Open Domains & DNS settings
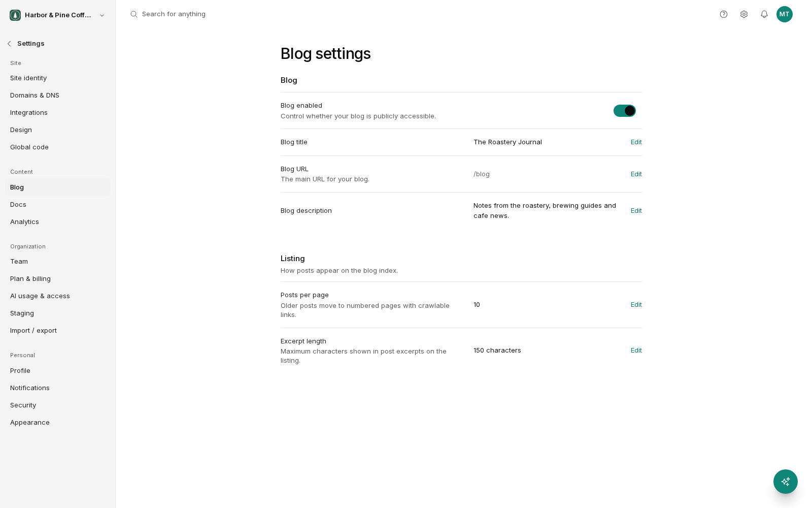This screenshot has height=508, width=812. pos(57,96)
